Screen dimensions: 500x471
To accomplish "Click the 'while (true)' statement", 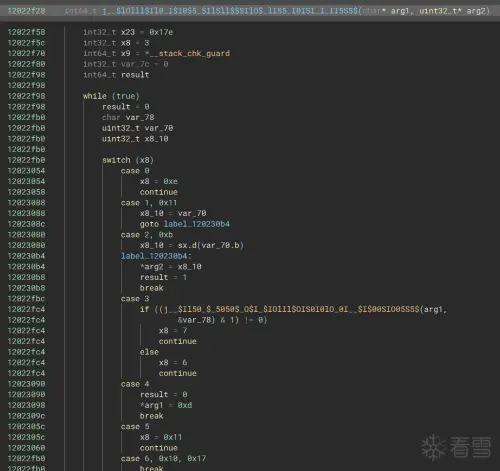I will click(111, 96).
